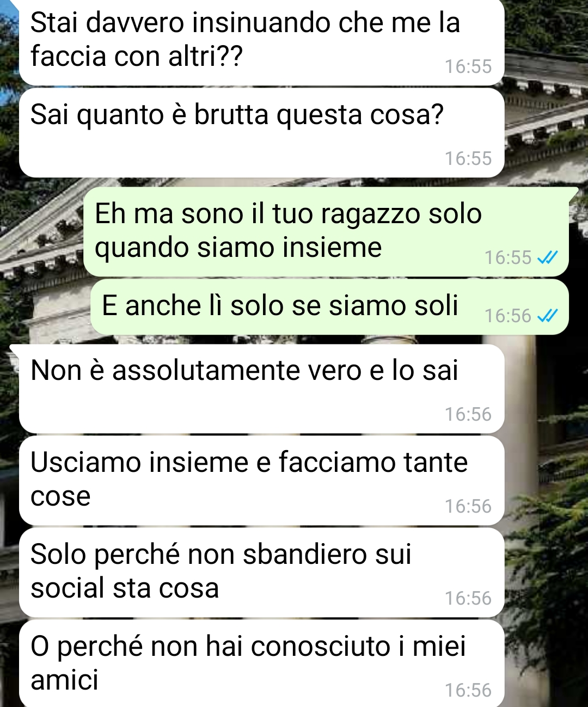Viewport: 588px width, 707px height.
Task: Select message 'Stai davvero insinuando che me la faccia'
Action: (262, 42)
